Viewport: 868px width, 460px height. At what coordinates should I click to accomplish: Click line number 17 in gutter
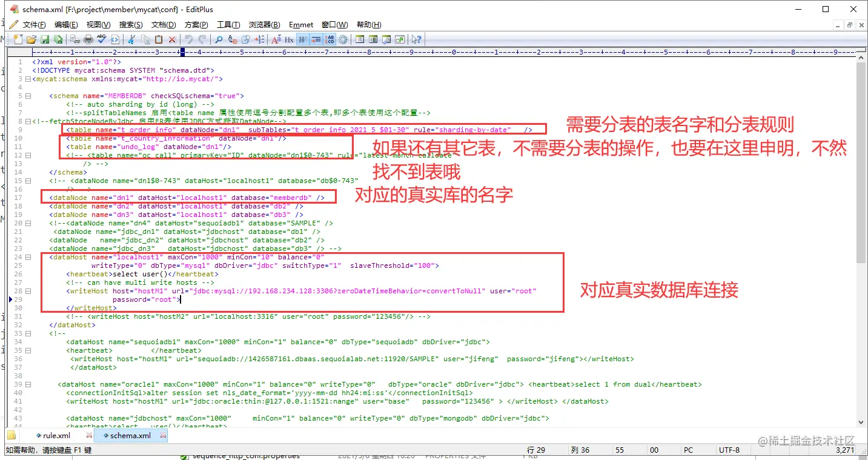[x=18, y=198]
